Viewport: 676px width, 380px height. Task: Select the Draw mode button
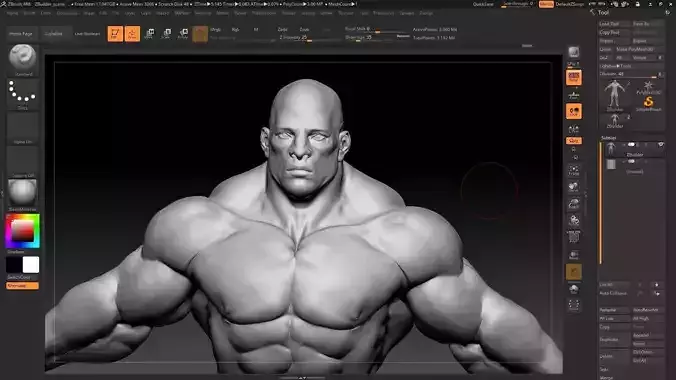[132, 34]
